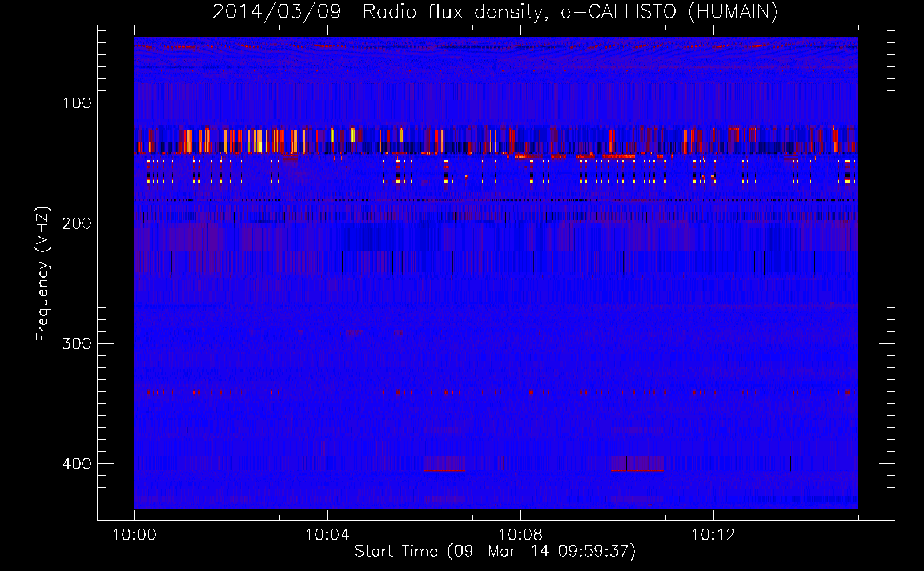Click the 10:12 time tick label
The height and width of the screenshot is (571, 924).
(x=713, y=535)
